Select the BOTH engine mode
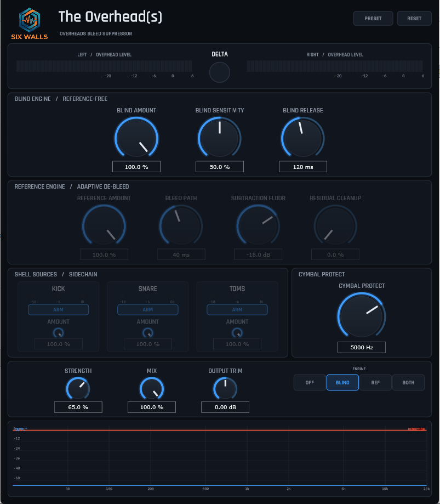The height and width of the screenshot is (504, 440). point(408,382)
